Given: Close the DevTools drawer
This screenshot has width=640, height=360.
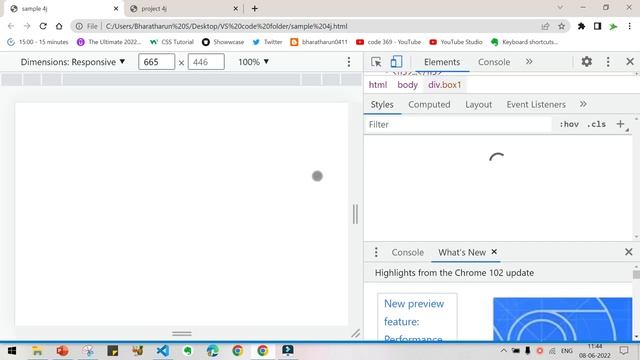Looking at the screenshot, I should pyautogui.click(x=629, y=252).
